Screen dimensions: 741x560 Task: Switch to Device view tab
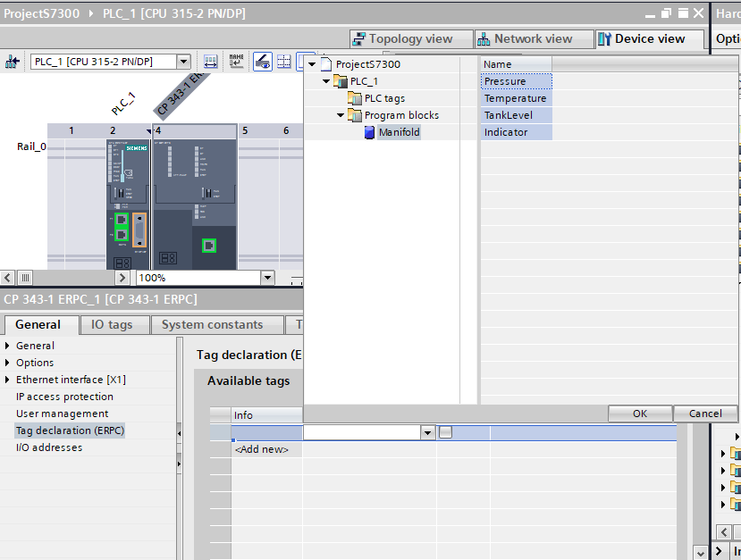pyautogui.click(x=650, y=39)
